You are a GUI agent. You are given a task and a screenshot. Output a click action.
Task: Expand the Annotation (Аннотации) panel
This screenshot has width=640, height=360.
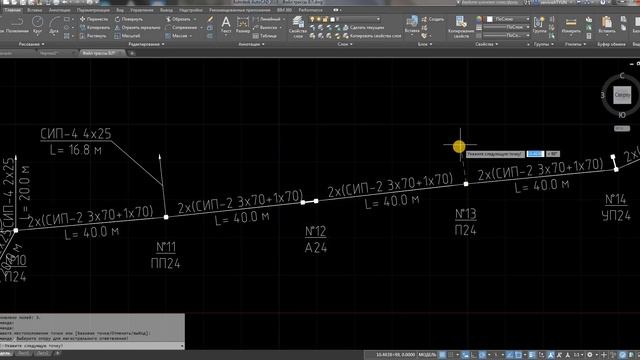(251, 44)
